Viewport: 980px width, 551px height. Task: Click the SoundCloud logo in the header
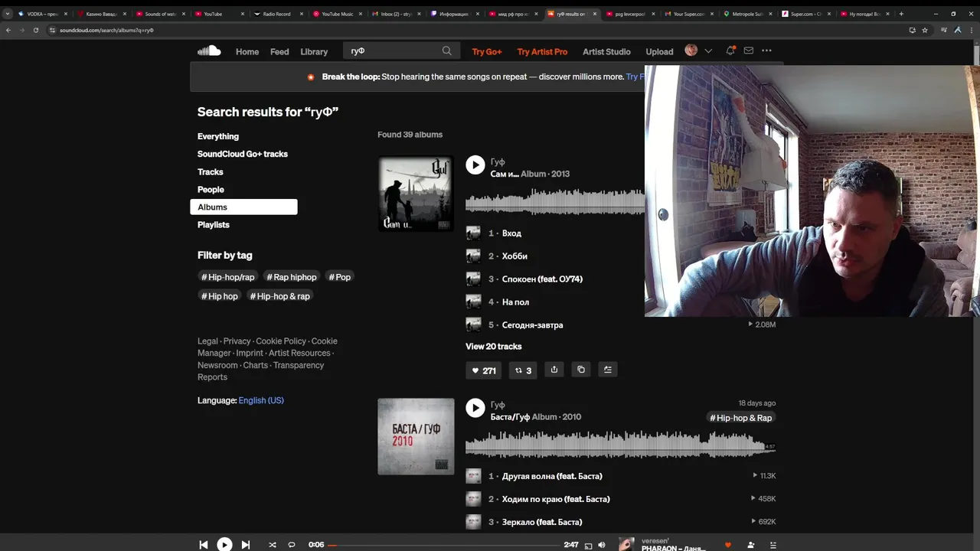(x=209, y=51)
